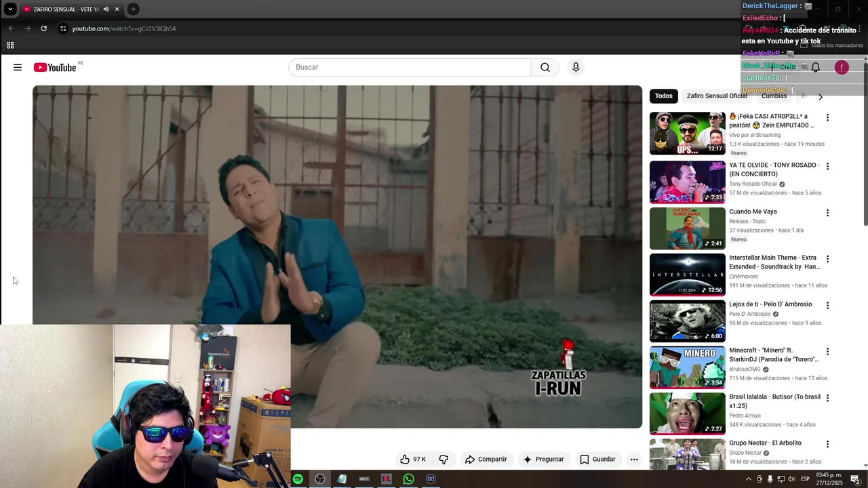
Task: Open the volume control in system tray
Action: [x=791, y=479]
